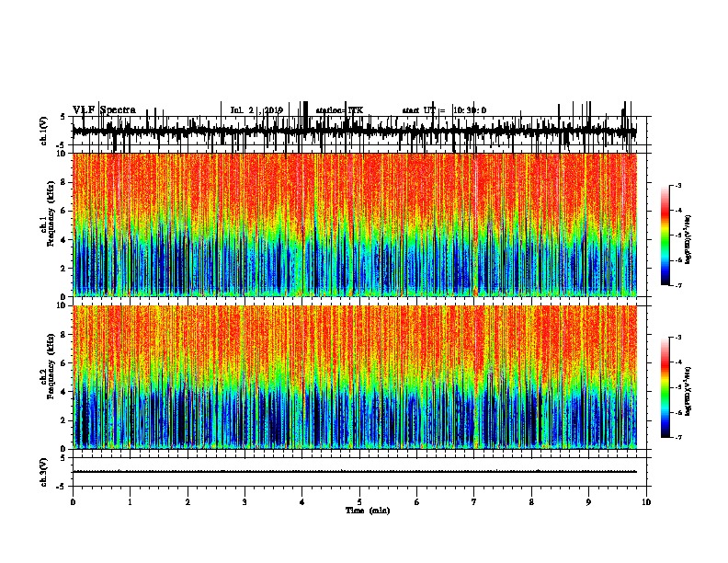Click the "8" kHz tick on ch.2 frequency axis
The height and width of the screenshot is (563, 728).
pyautogui.click(x=64, y=335)
